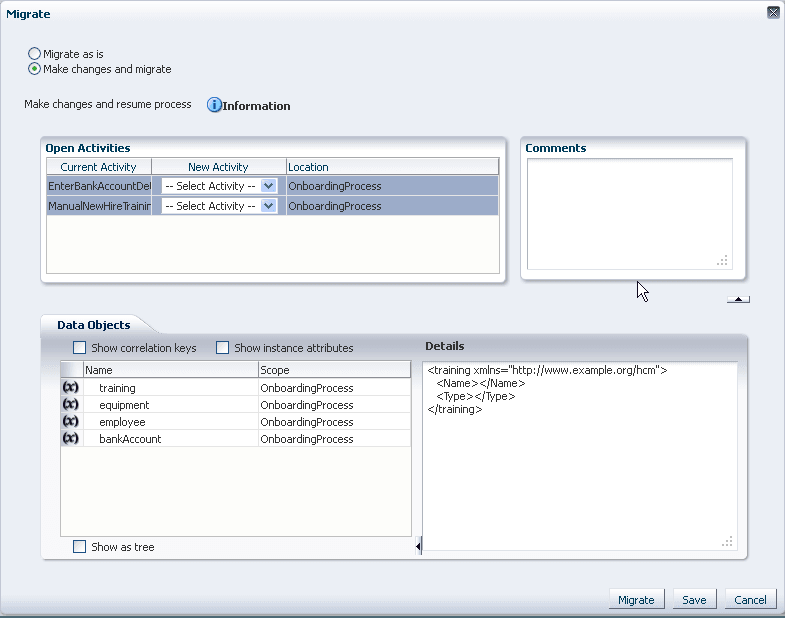Viewport: 785px width, 618px height.
Task: Switch to the Data Objects tab
Action: click(x=94, y=325)
